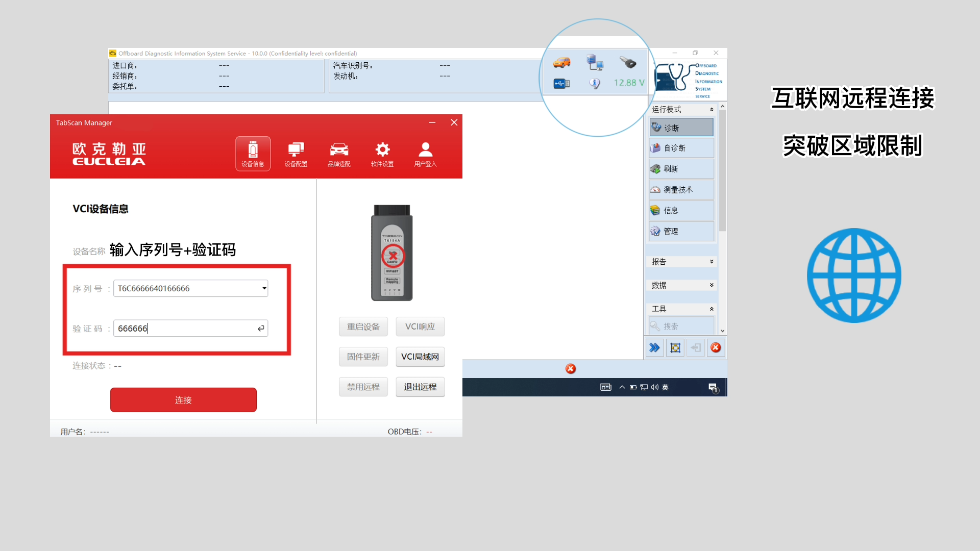Click the exit-door icon in ODIS bottom bar

696,348
